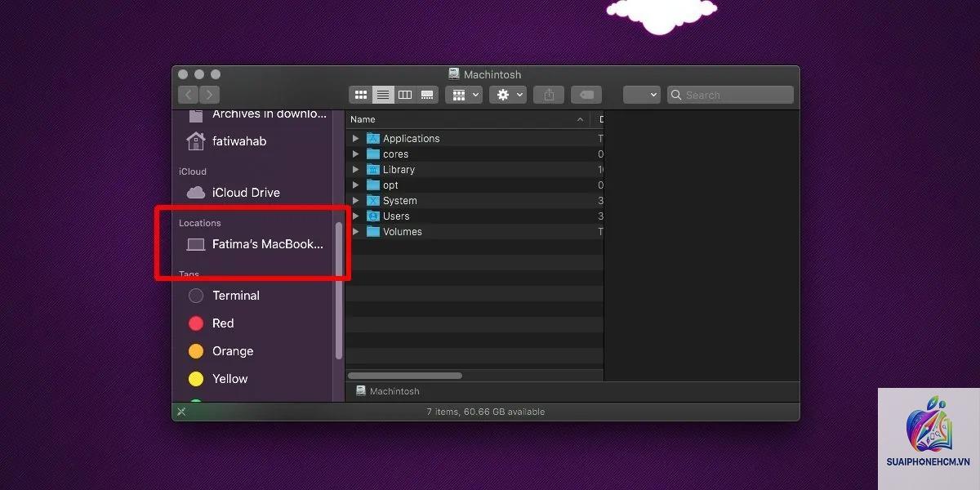Switch to column view
Viewport: 980px width, 490px height.
coord(405,95)
